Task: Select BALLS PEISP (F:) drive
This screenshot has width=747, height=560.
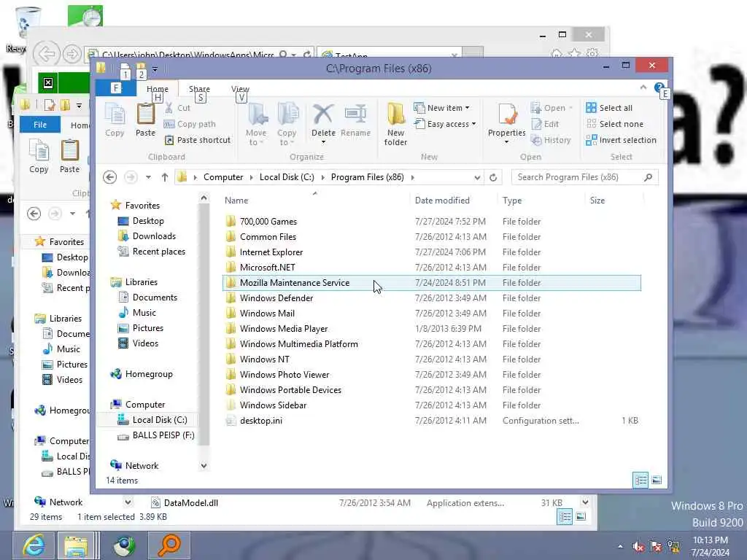Action: point(156,435)
